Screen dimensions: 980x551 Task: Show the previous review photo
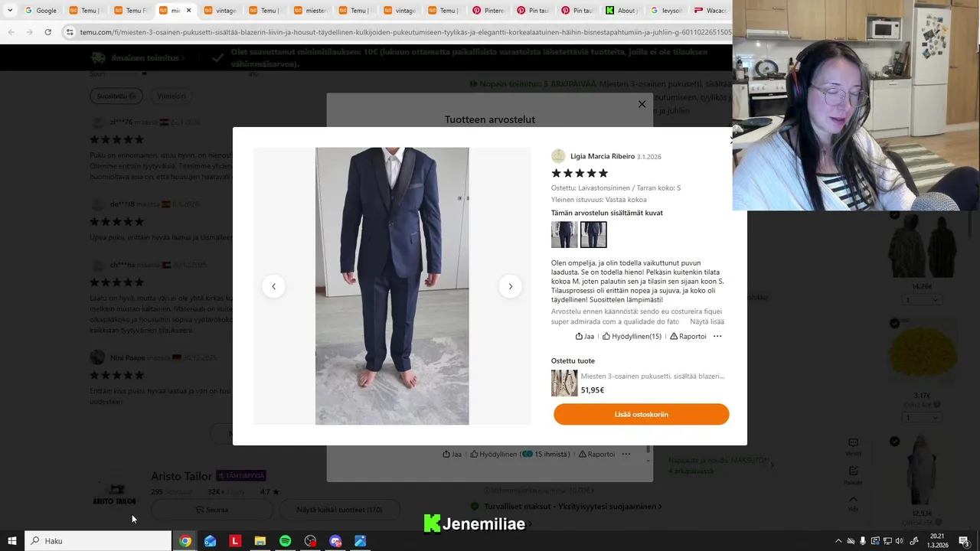click(x=273, y=286)
